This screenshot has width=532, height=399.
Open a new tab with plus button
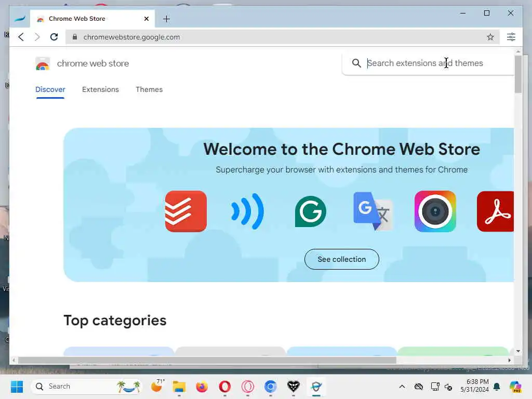click(166, 19)
